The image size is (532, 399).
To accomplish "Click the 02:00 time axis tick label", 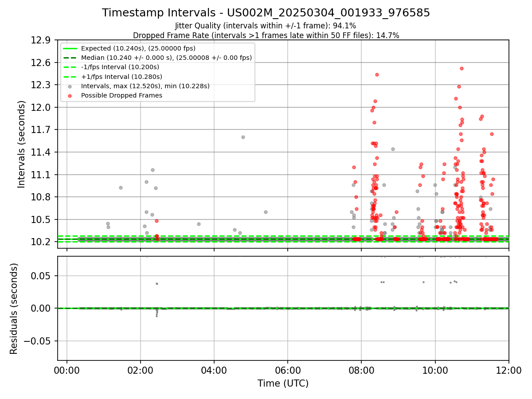I will pyautogui.click(x=141, y=371).
